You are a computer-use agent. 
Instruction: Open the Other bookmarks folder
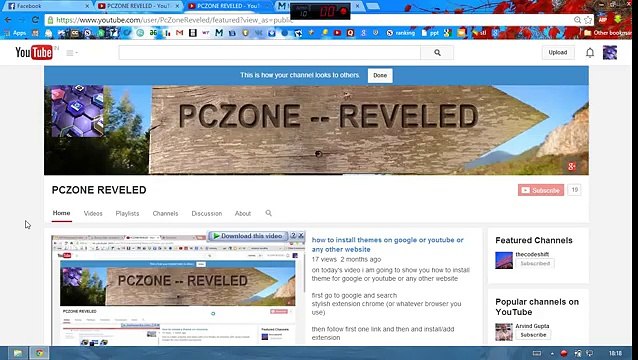click(x=609, y=33)
